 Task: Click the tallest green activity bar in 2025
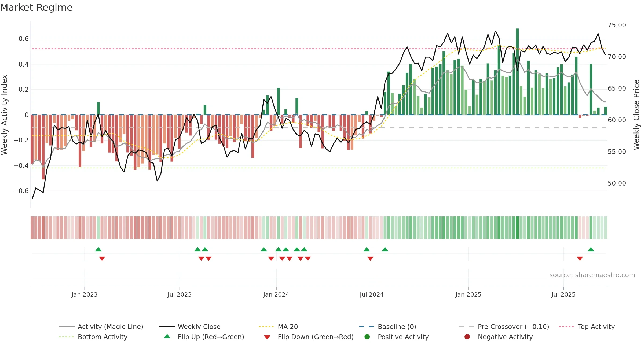pos(517,72)
